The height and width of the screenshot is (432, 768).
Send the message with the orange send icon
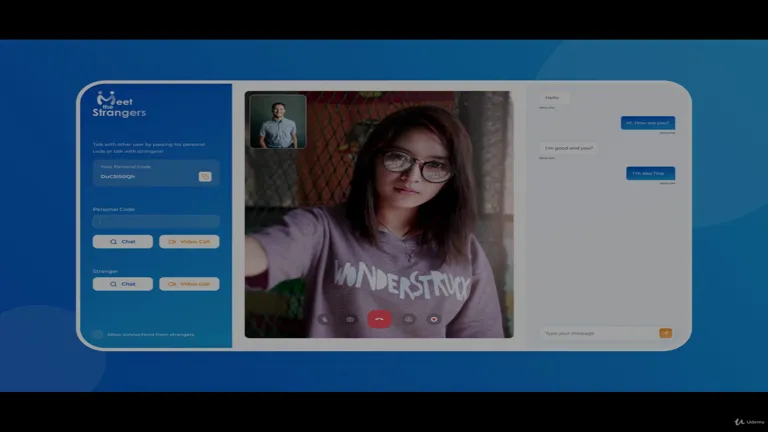coord(665,333)
